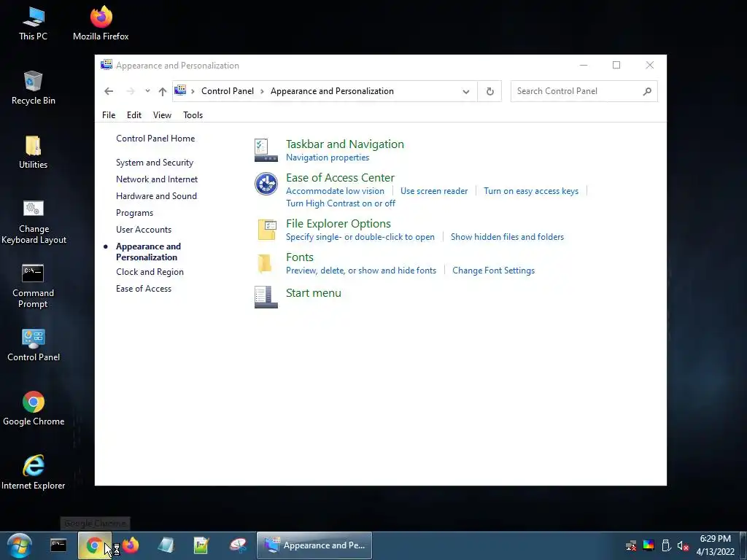Screen dimensions: 747x560
Task: Click Use screen reader link
Action: click(434, 191)
